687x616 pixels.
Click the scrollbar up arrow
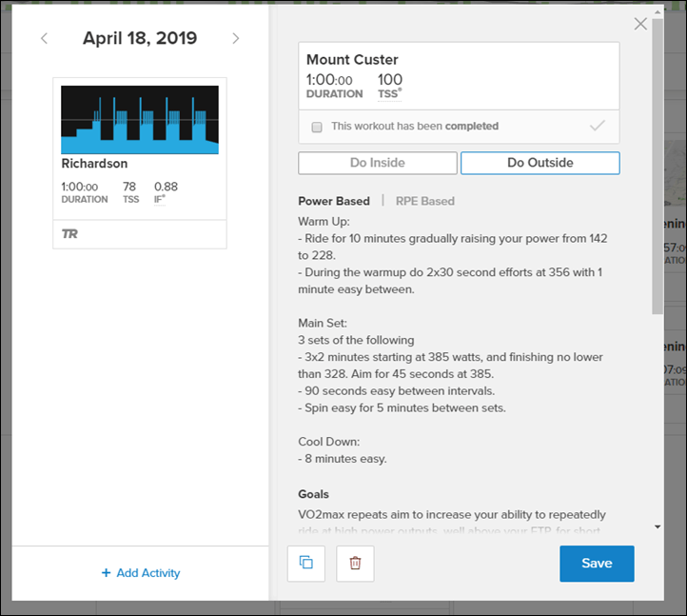coord(658,12)
